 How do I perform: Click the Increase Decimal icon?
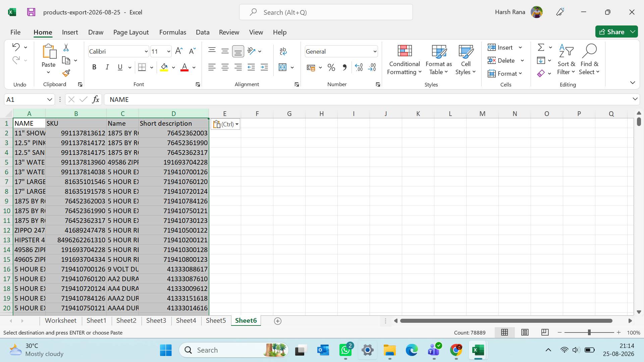359,67
